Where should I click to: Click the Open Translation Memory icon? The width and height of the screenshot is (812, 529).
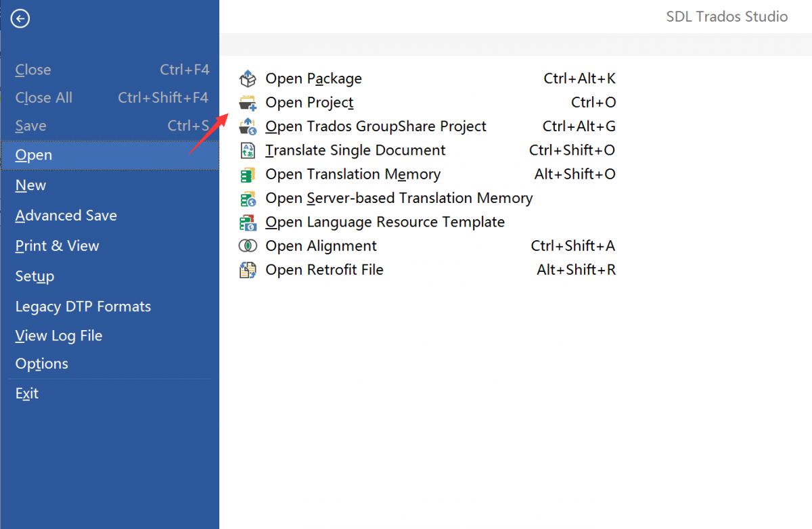[x=248, y=175]
